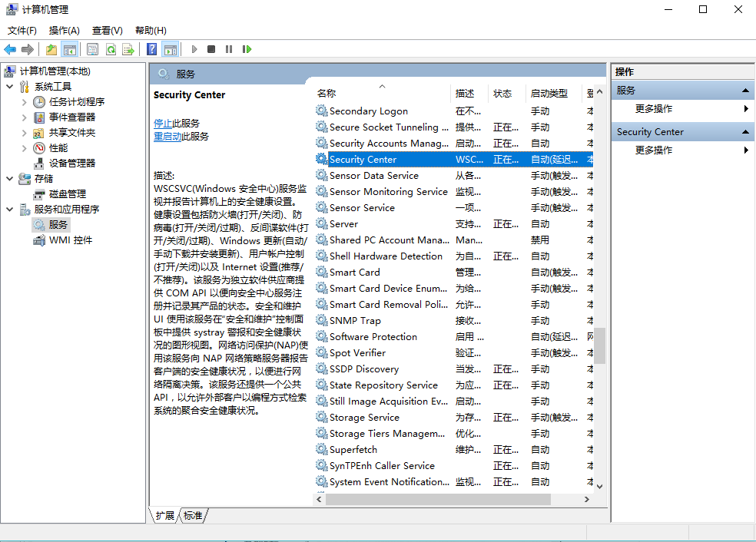Screen dimensions: 756x542
Task: Click the scroll up arrow of services list
Action: pos(599,91)
